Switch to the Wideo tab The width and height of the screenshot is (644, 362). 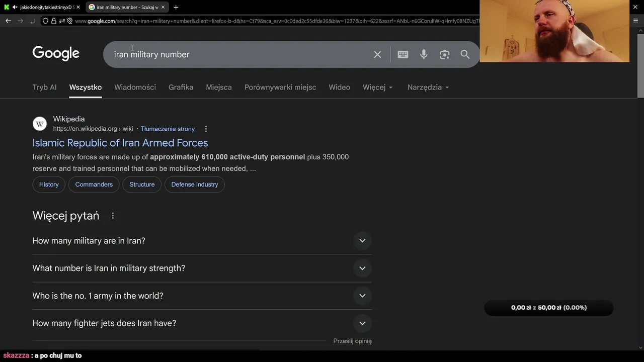340,87
